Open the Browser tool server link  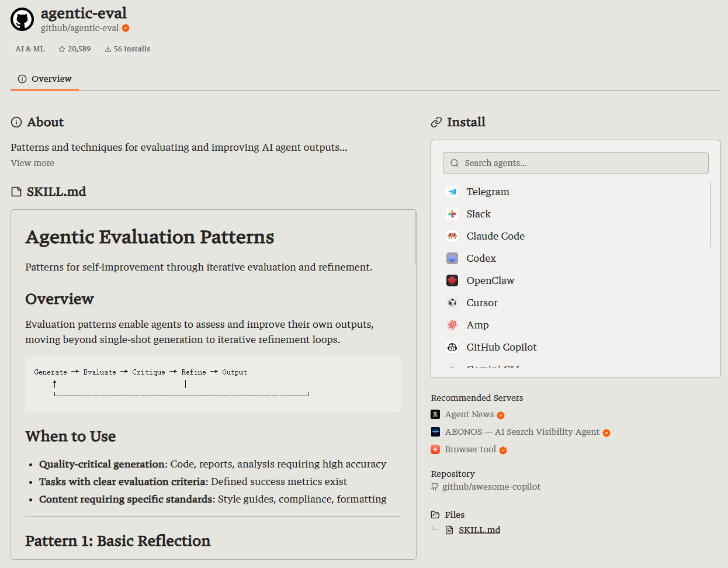[470, 449]
